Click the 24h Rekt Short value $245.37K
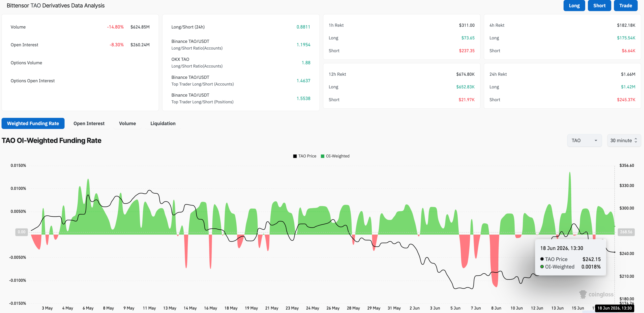This screenshot has width=644, height=313. [x=626, y=100]
